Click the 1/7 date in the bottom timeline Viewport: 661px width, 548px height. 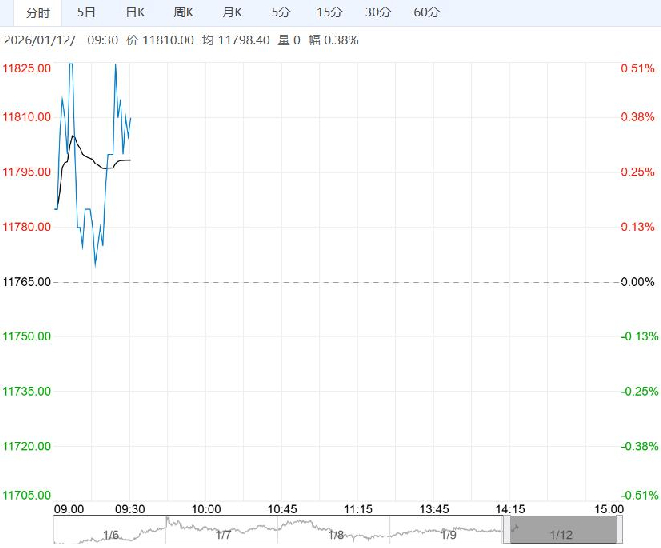tap(223, 535)
